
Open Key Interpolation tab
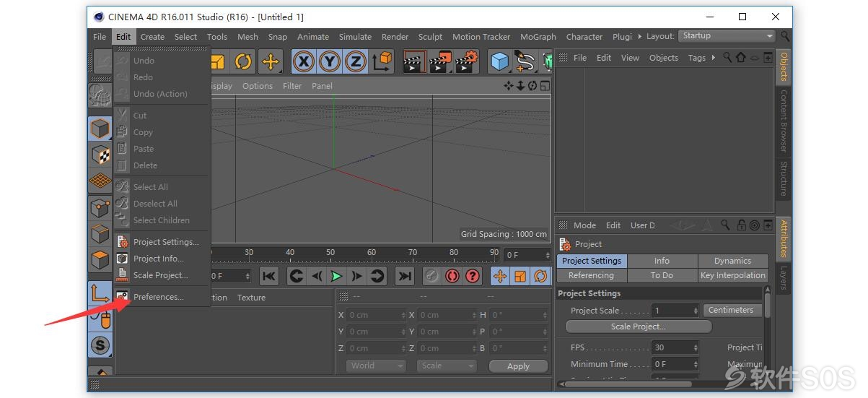[x=732, y=275]
